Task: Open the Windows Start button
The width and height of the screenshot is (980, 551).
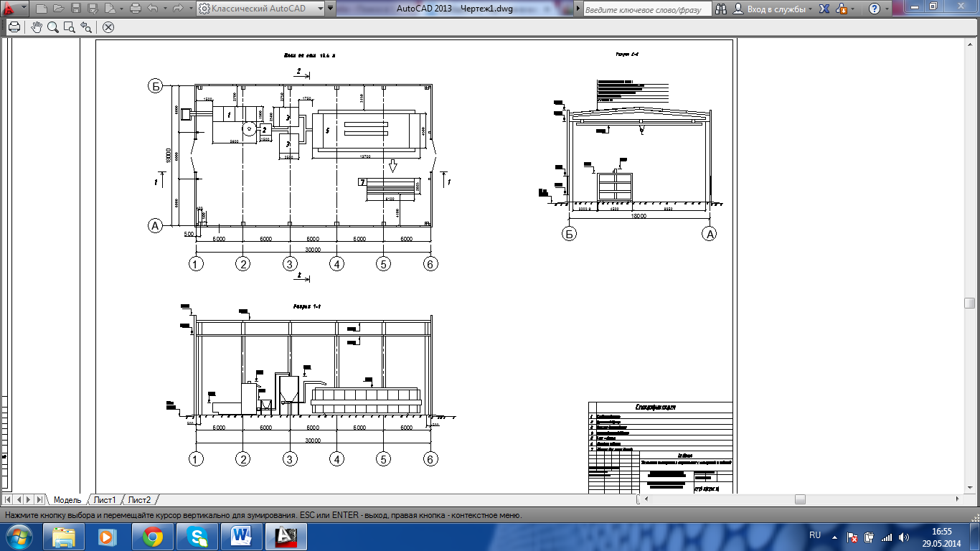Action: [19, 537]
